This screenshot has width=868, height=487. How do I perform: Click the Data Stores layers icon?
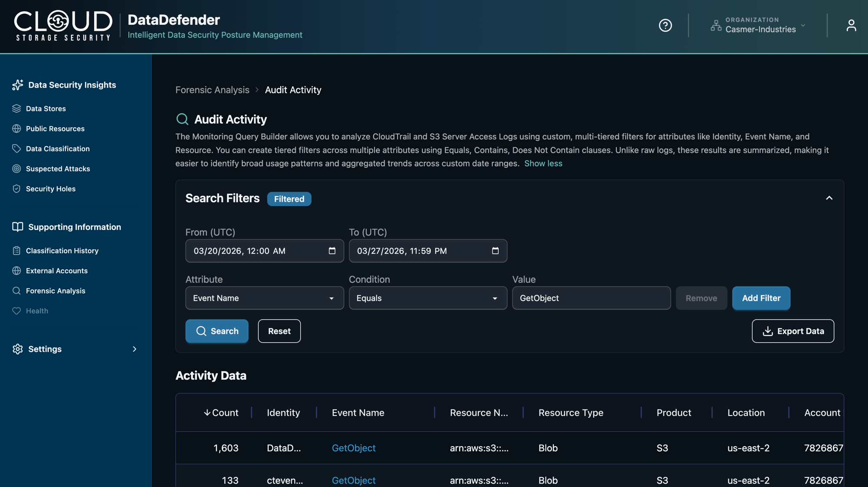(16, 108)
